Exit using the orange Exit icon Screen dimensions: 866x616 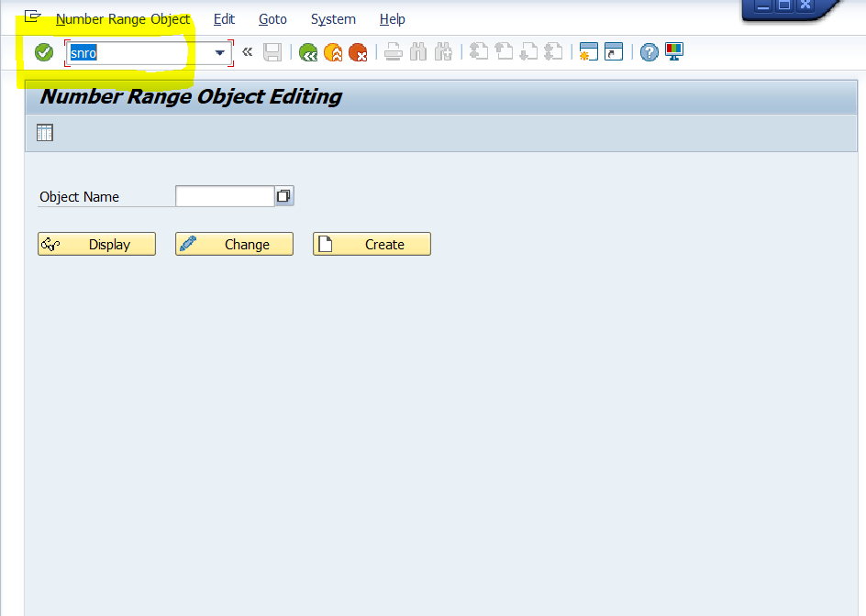(x=333, y=52)
